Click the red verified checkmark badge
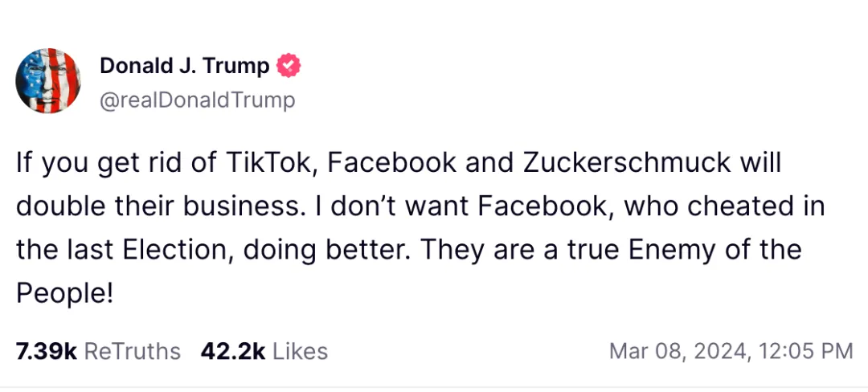Screen dimensions: 868x392 click(x=289, y=66)
